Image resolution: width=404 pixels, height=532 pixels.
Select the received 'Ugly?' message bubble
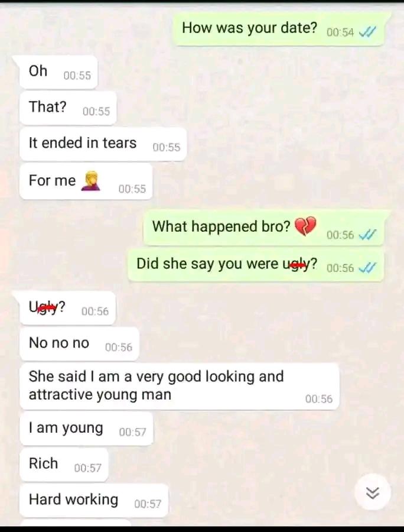[67, 308]
